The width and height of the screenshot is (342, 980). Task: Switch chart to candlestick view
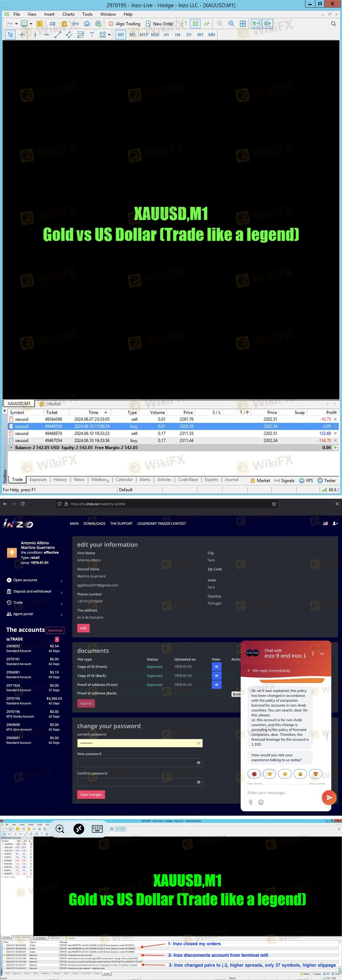[195, 24]
